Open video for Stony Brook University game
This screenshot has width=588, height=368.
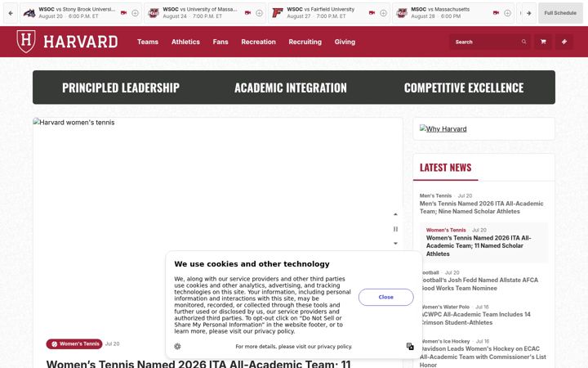click(123, 13)
